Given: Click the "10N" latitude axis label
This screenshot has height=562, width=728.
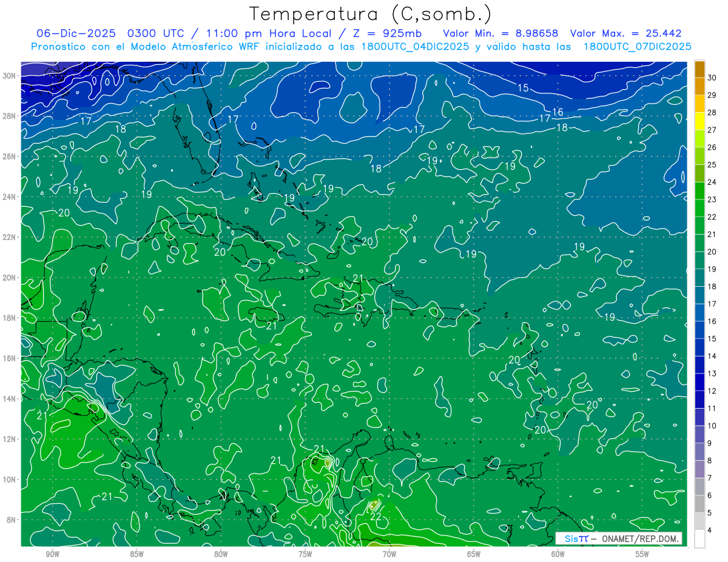Looking at the screenshot, I should [x=9, y=480].
